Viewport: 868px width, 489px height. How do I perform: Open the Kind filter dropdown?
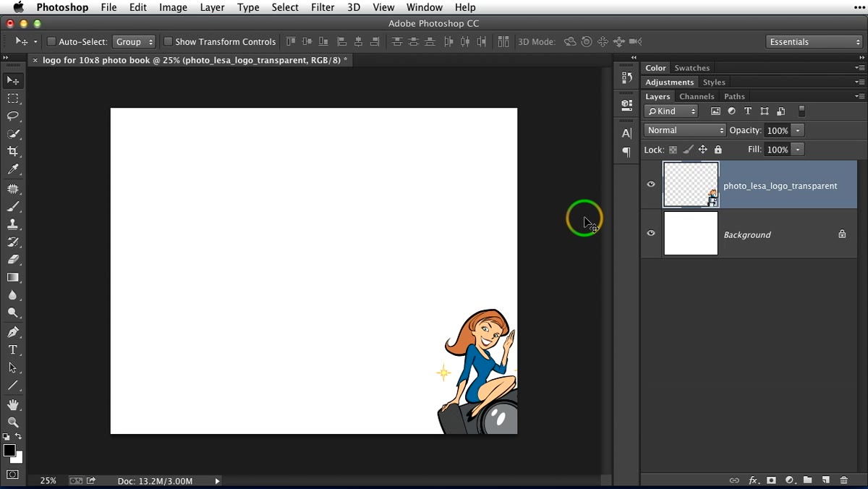coord(671,111)
